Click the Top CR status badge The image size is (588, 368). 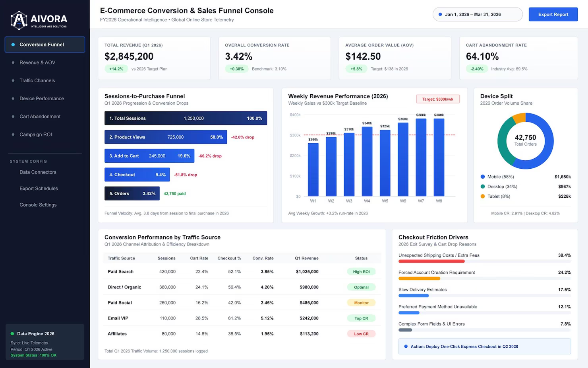pyautogui.click(x=361, y=318)
